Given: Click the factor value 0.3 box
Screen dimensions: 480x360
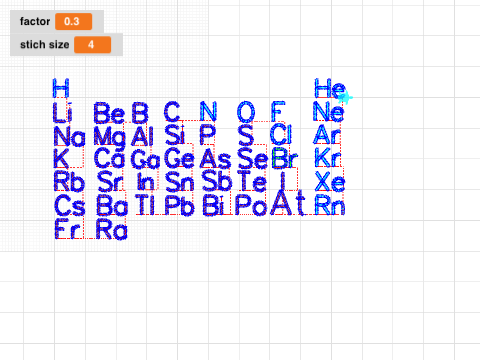Looking at the screenshot, I should pos(73,22).
